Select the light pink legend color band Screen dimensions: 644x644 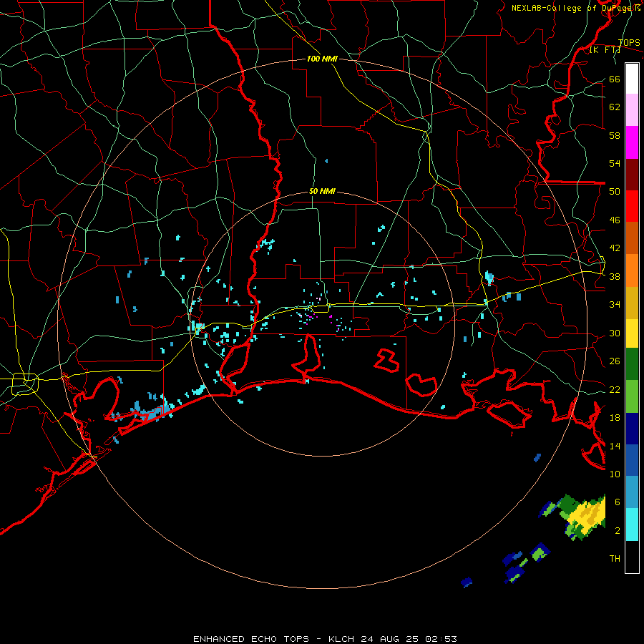(x=632, y=110)
